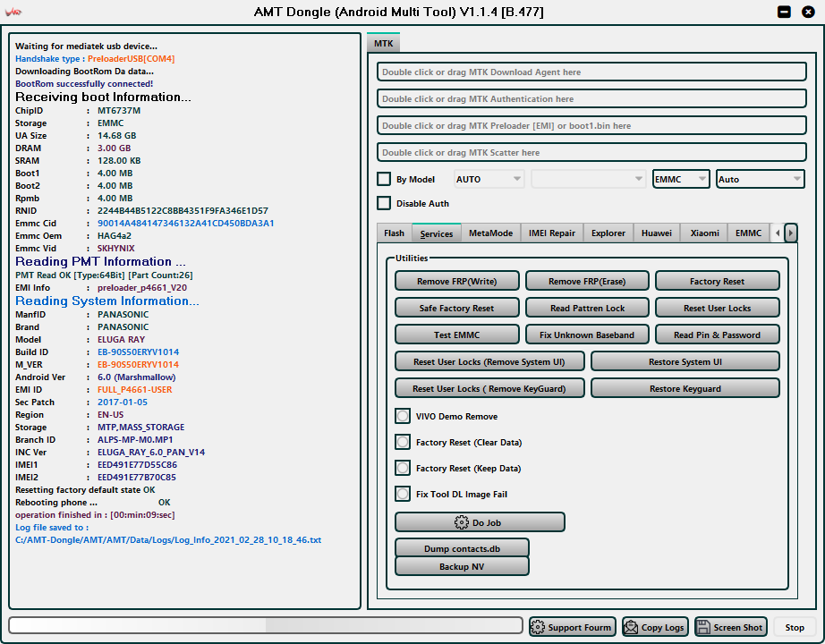Click the Copy Logs envelope icon

pos(631,627)
